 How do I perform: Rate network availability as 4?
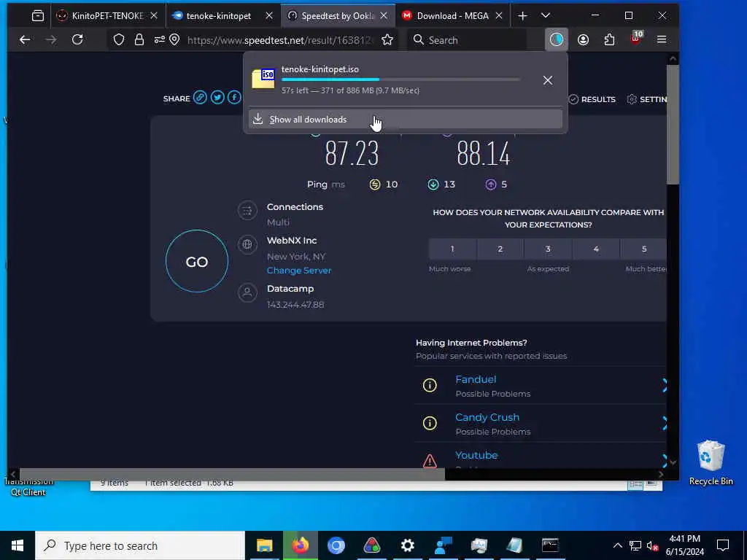(596, 249)
